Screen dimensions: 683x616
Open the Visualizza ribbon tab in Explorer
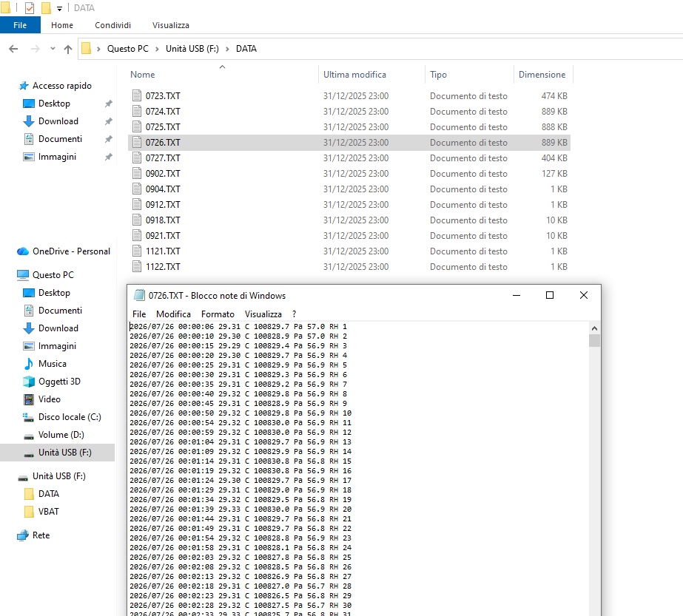(171, 25)
